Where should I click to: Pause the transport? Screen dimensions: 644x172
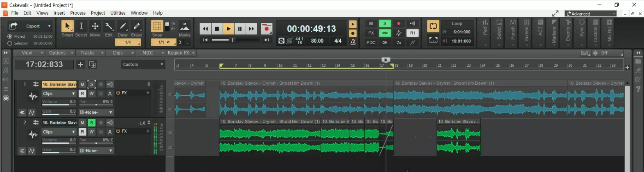pyautogui.click(x=240, y=29)
